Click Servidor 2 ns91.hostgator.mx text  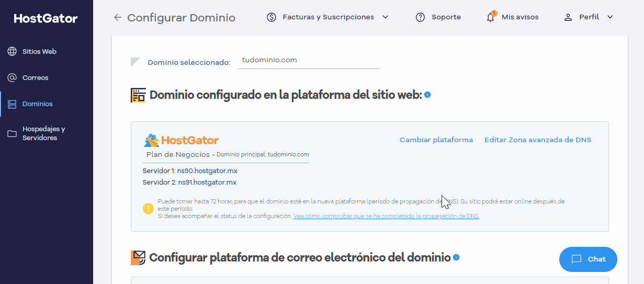(189, 183)
